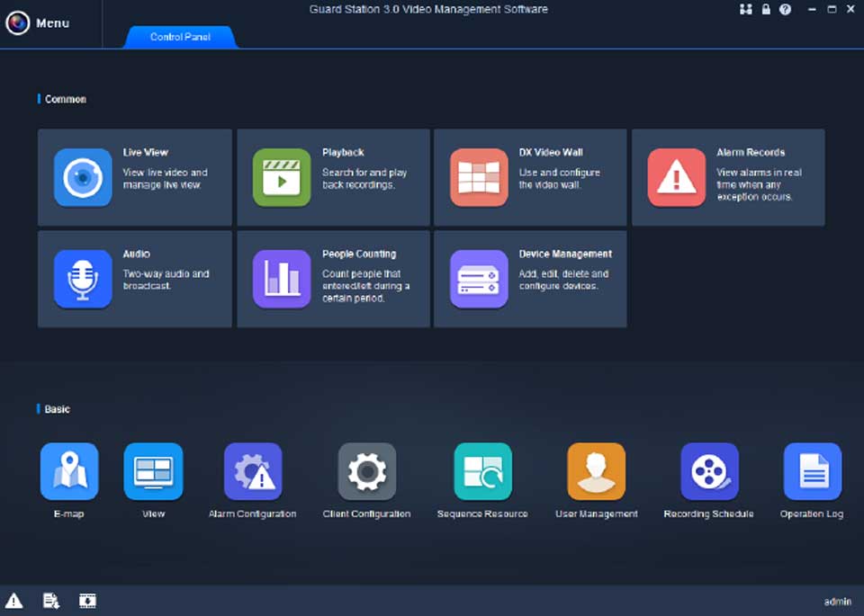Viewport: 864px width, 616px height.
Task: Click 'Two-way audio and broadcast' description
Action: click(x=166, y=280)
